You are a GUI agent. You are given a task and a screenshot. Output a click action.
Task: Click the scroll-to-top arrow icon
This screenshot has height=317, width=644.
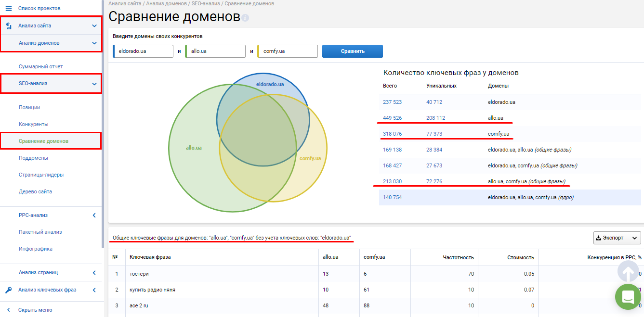(628, 272)
